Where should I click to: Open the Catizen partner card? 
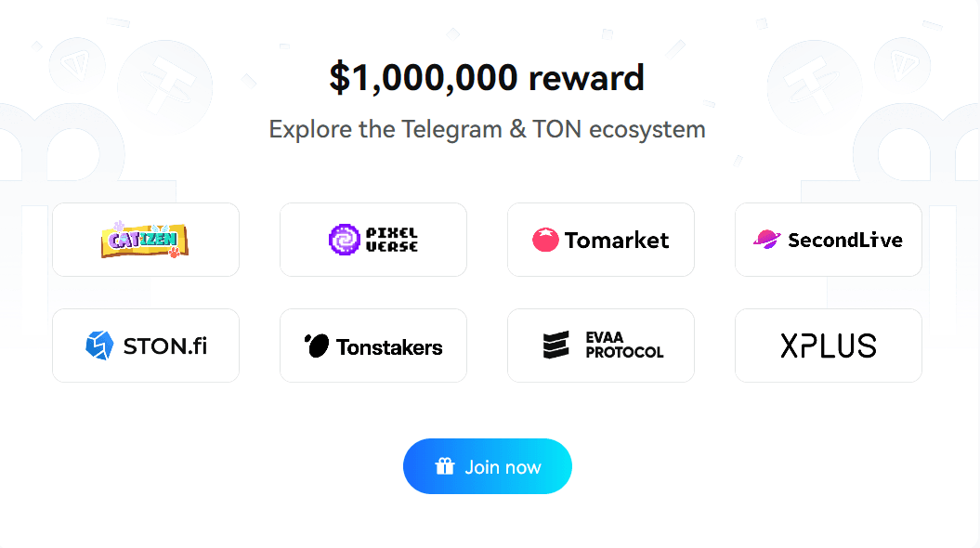pos(146,240)
